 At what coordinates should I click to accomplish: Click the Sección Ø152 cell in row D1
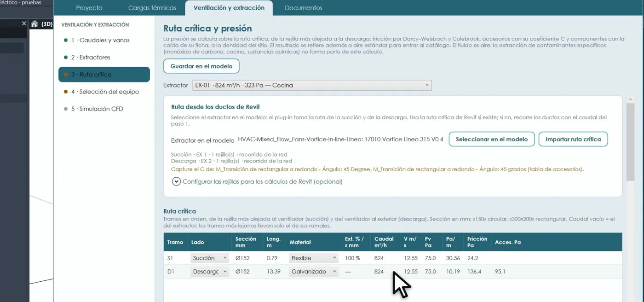[242, 272]
